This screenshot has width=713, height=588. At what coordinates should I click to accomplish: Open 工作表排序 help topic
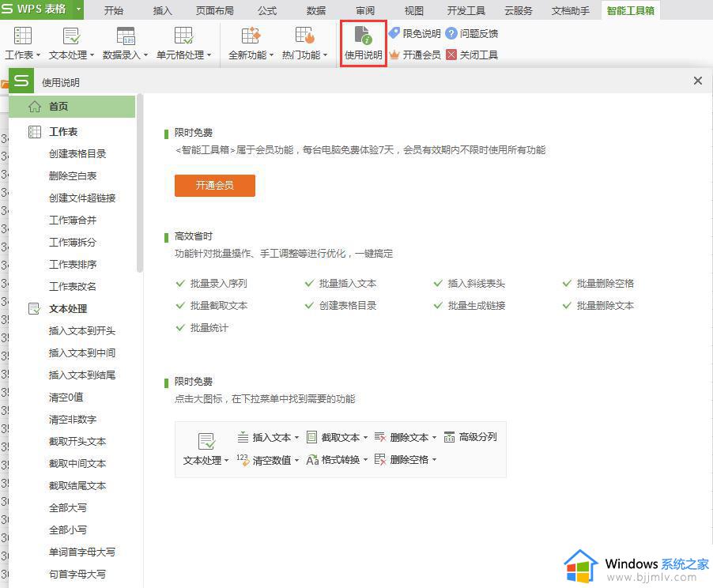(x=73, y=265)
